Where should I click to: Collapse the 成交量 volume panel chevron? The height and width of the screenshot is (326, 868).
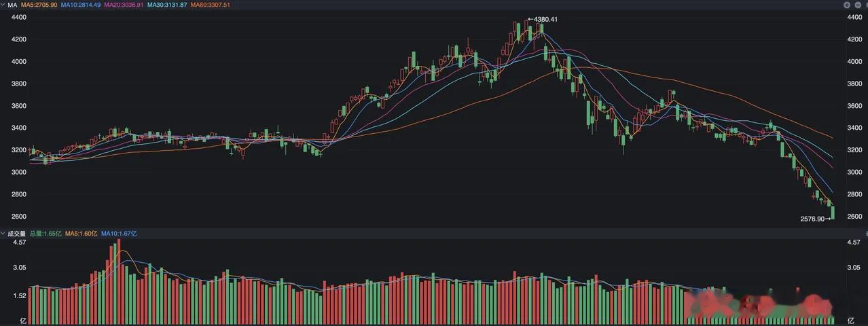(x=4, y=234)
